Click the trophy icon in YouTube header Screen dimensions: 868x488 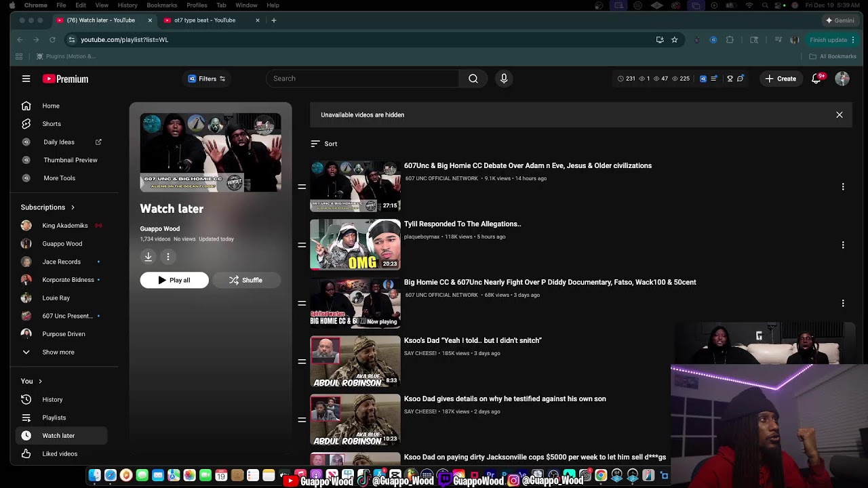730,79
